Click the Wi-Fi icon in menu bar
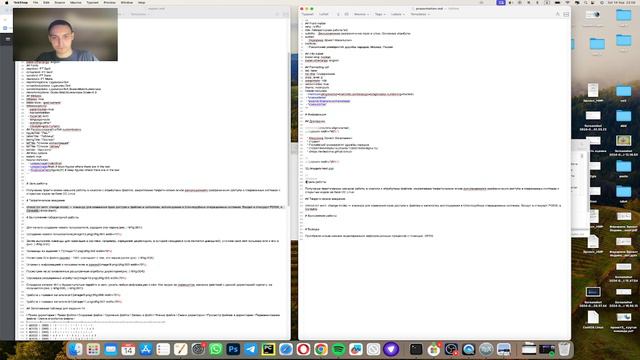 coord(567,2)
